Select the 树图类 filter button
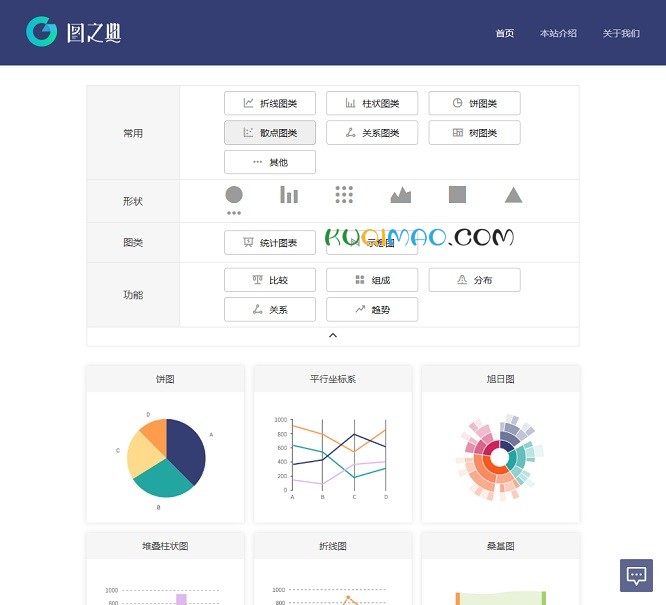This screenshot has width=666, height=605. (474, 133)
